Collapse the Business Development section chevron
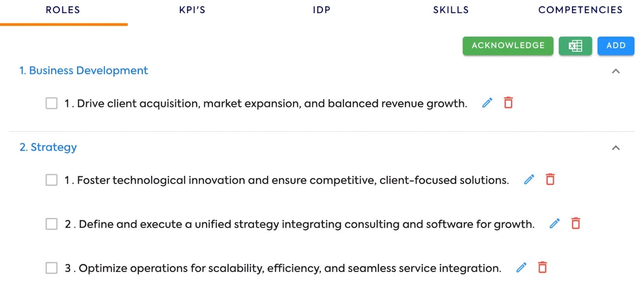 coord(616,71)
